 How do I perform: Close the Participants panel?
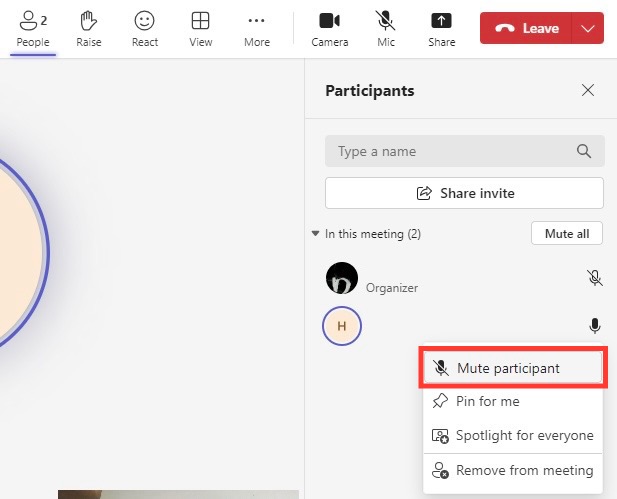pos(588,90)
